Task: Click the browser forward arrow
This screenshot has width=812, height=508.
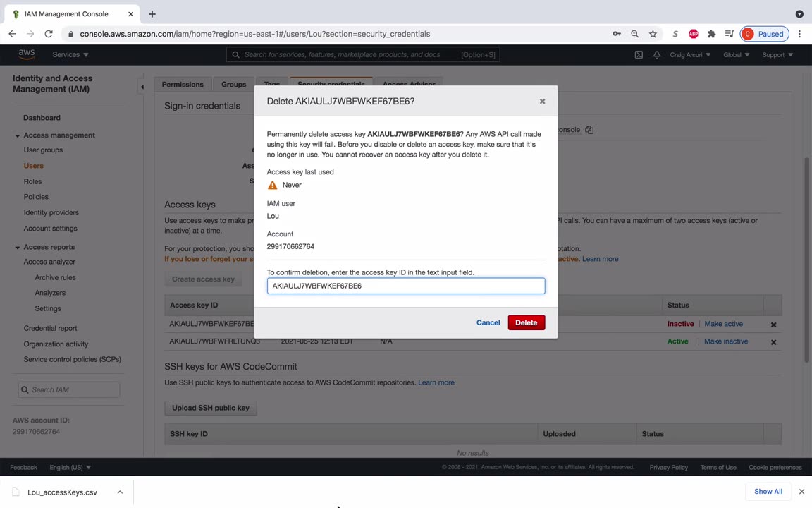Action: 30,34
